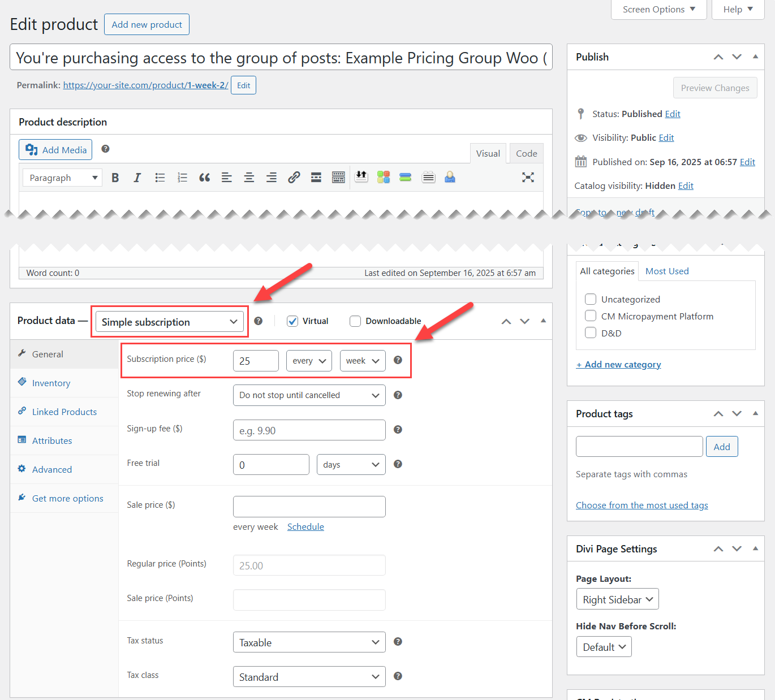Check the CM Micropayment Platform category
This screenshot has height=700, width=775.
click(590, 316)
